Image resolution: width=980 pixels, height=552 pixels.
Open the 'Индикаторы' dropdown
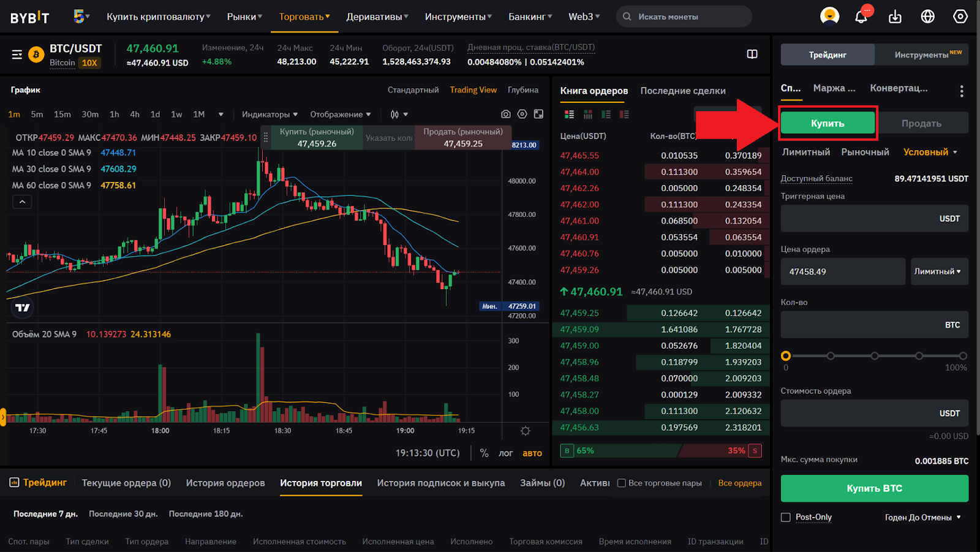tap(269, 115)
